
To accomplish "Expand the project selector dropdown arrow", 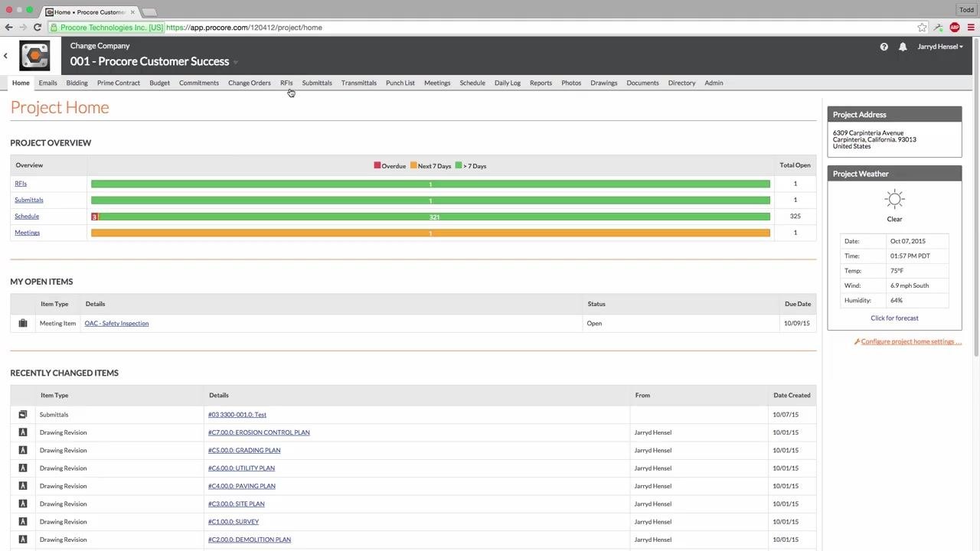I will tap(236, 63).
